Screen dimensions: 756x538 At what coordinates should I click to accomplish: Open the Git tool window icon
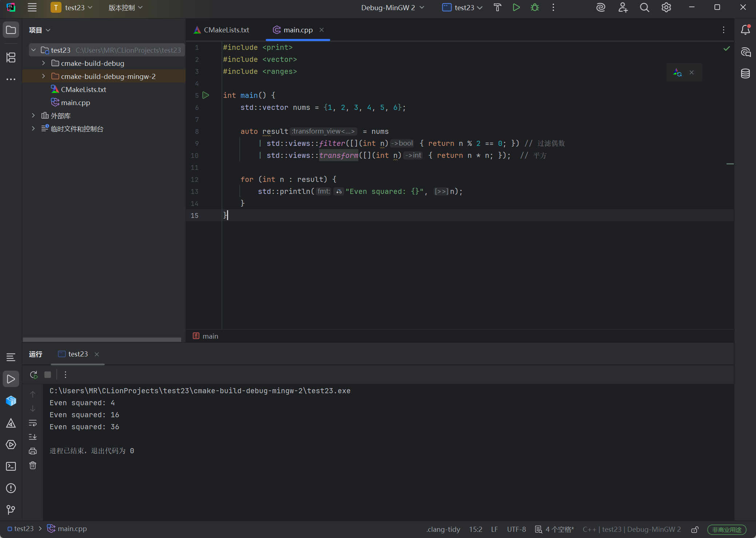[x=11, y=510]
